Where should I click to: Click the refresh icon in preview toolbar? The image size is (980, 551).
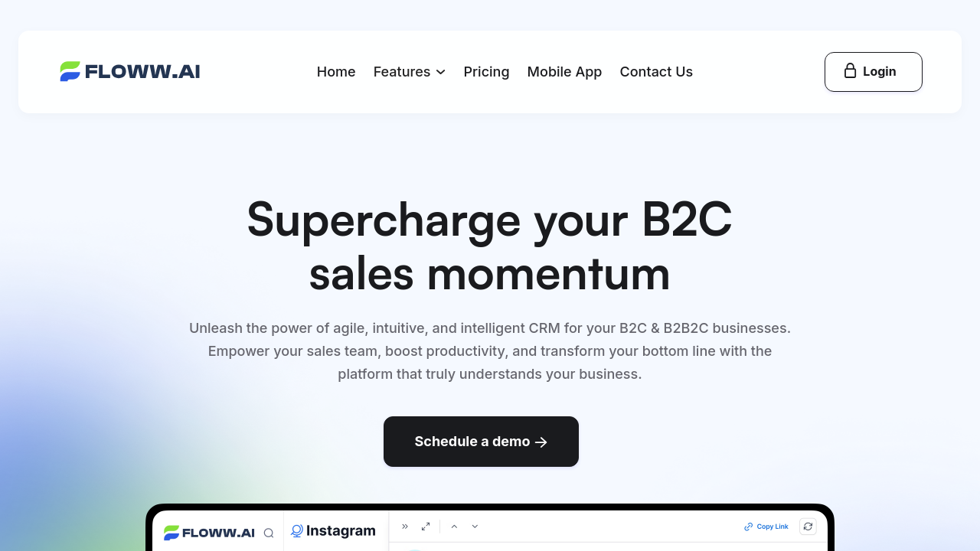[808, 527]
